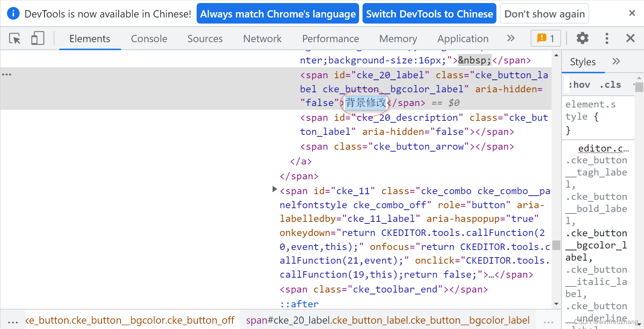Click Don't show again button
This screenshot has width=644, height=329.
click(544, 14)
